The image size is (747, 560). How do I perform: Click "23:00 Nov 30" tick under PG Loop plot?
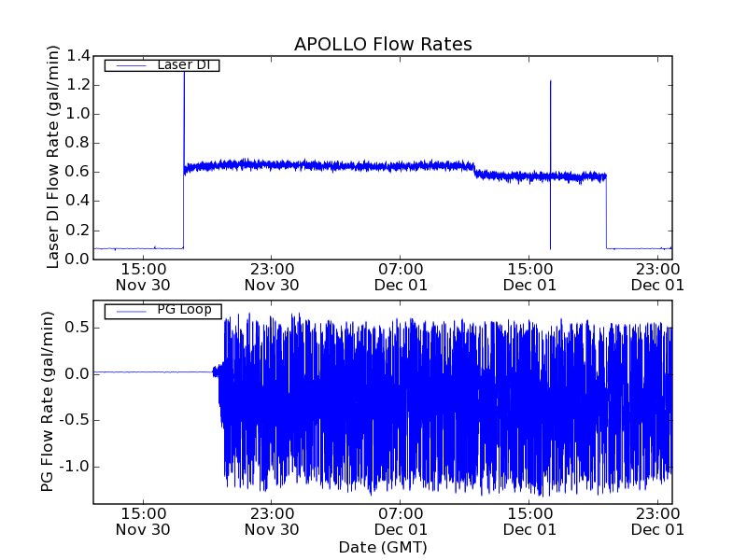tap(272, 522)
